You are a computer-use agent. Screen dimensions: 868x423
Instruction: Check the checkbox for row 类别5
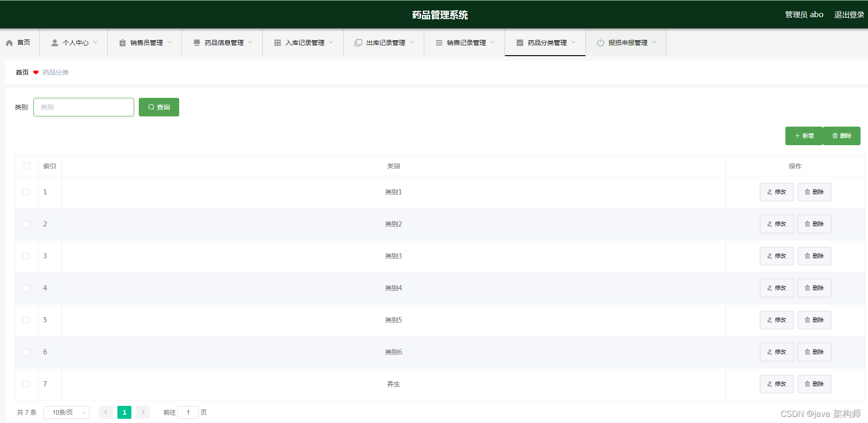[x=26, y=320]
